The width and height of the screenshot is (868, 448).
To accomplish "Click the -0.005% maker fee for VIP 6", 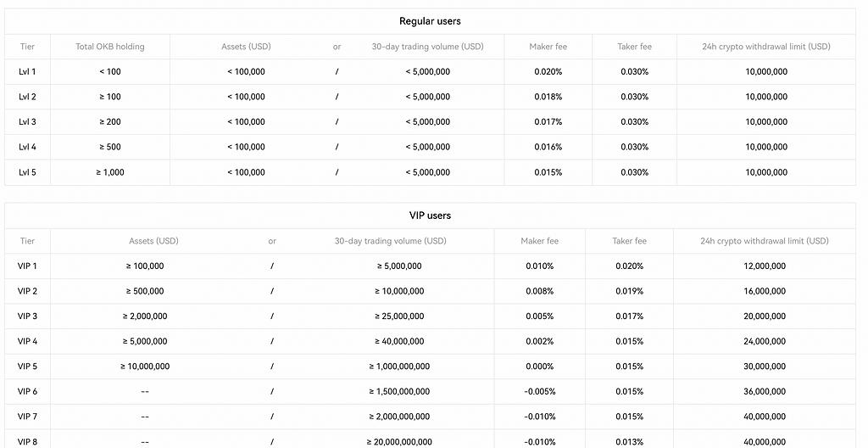I will 537,392.
